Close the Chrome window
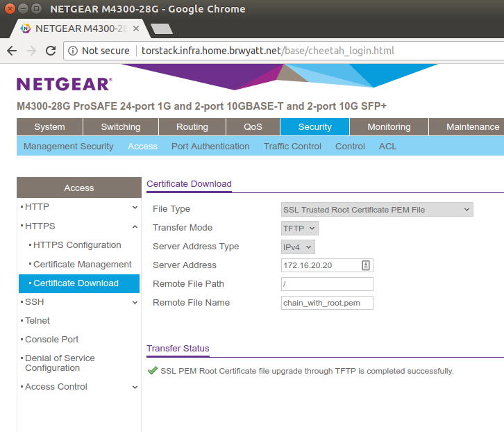Screen dimensions: 504x432 [10, 9]
